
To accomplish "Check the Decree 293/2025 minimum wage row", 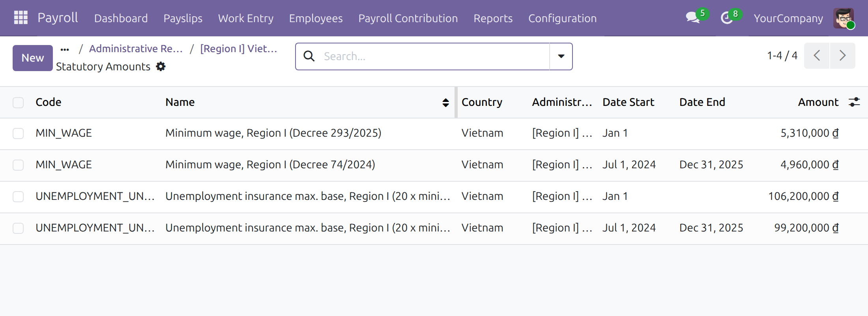I will [18, 134].
